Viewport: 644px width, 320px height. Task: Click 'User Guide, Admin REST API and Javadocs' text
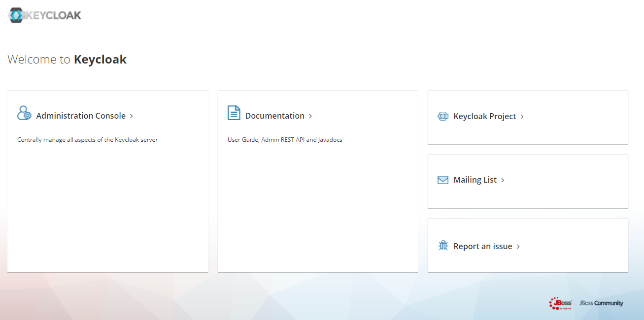285,140
